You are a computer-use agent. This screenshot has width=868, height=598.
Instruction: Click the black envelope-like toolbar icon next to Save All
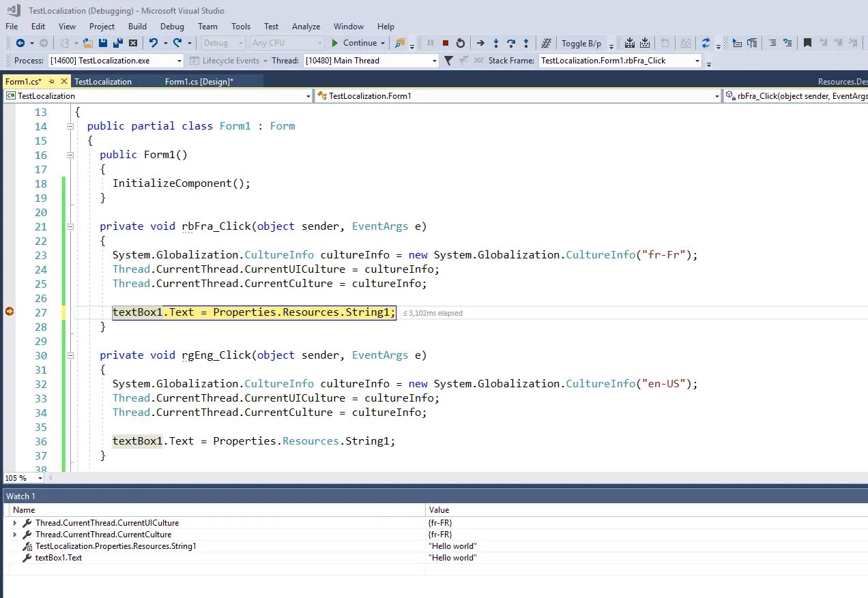(133, 43)
